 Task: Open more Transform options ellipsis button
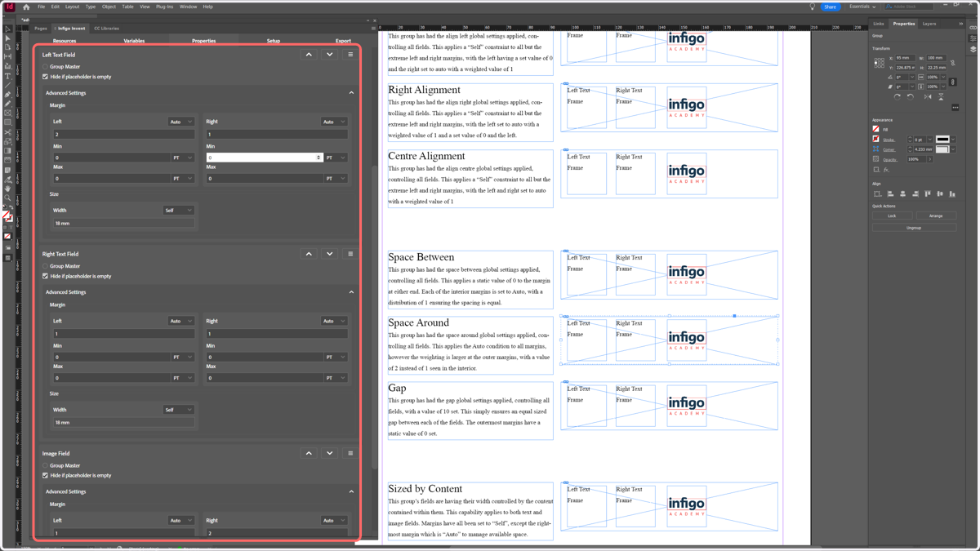pyautogui.click(x=955, y=108)
